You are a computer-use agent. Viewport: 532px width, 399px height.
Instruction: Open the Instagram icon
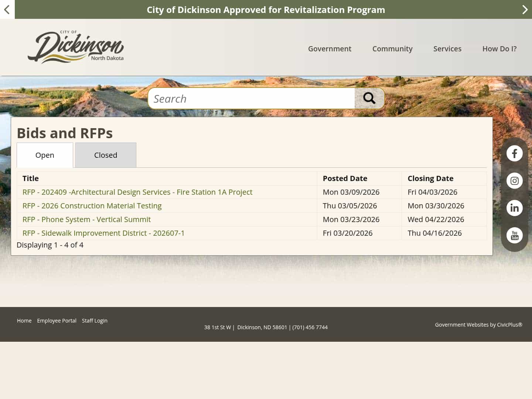(514, 181)
